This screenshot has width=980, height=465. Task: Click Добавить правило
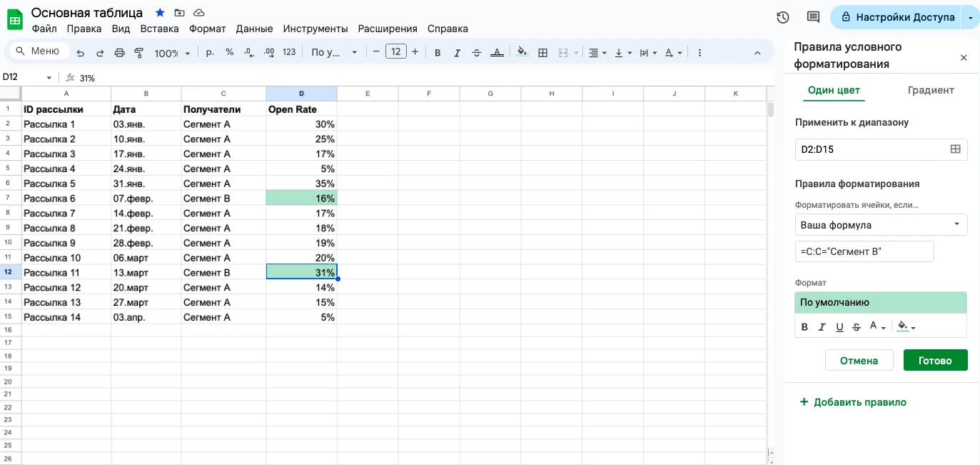click(x=853, y=402)
